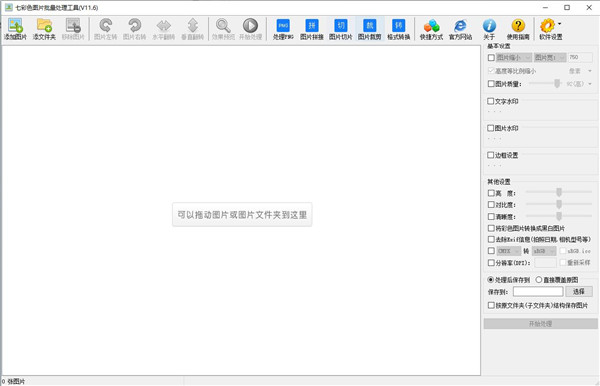Click the 选择 save folder button
600x386 pixels.
coord(579,292)
